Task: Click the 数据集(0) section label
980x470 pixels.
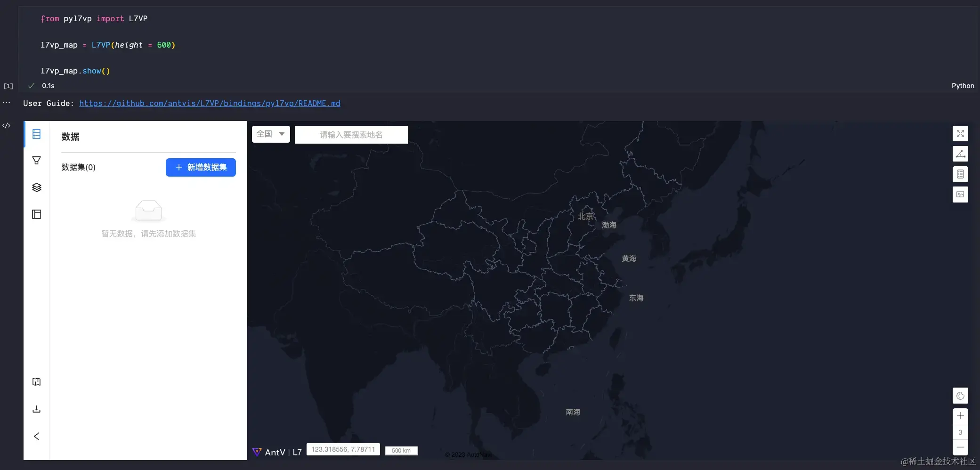Action: (78, 167)
